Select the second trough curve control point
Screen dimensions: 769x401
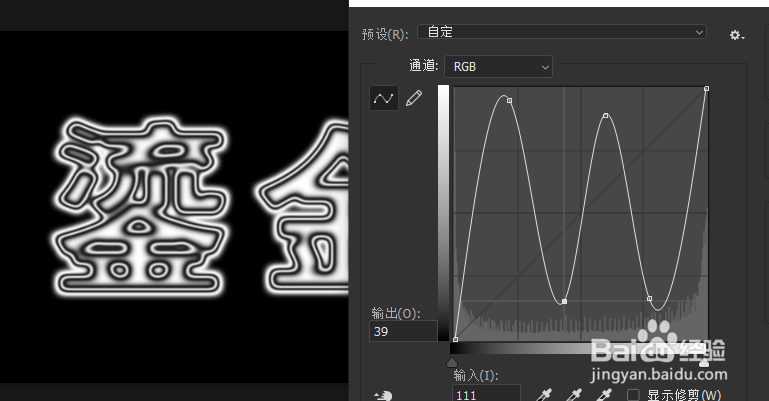coord(649,299)
